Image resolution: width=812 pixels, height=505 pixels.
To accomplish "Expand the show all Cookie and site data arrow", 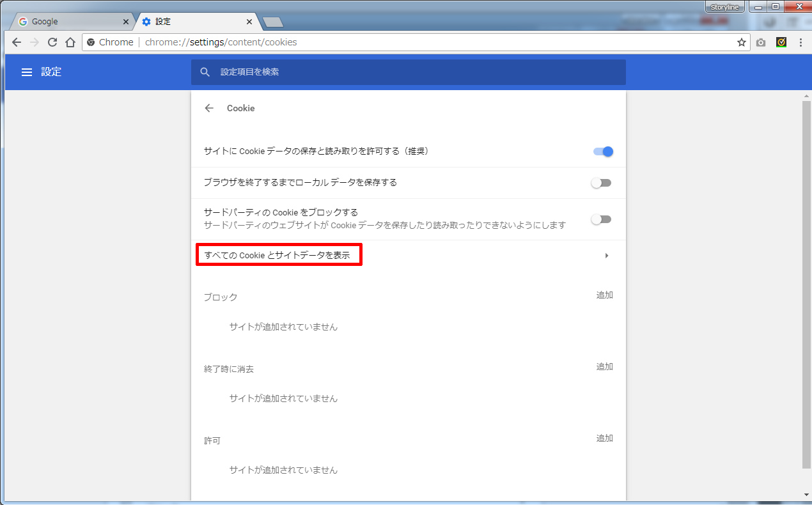I will pos(606,256).
